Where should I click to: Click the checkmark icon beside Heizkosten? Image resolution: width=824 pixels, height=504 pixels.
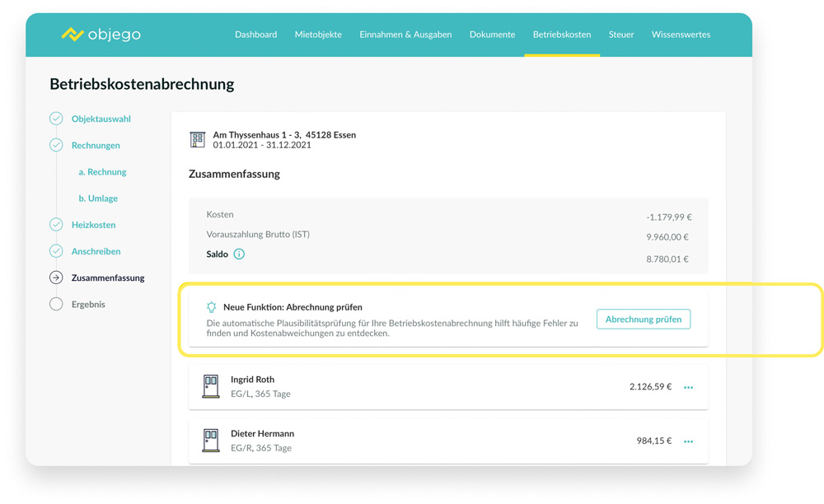pos(56,225)
